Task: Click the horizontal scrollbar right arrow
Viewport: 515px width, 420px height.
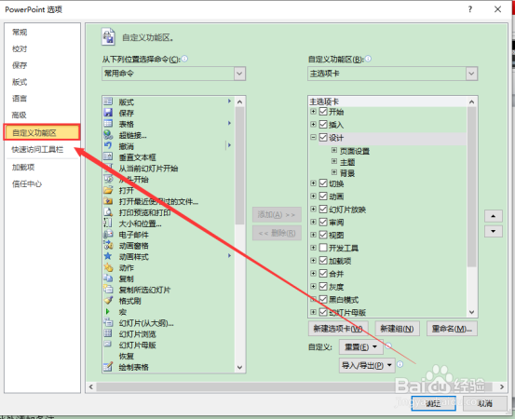Action: (502, 386)
